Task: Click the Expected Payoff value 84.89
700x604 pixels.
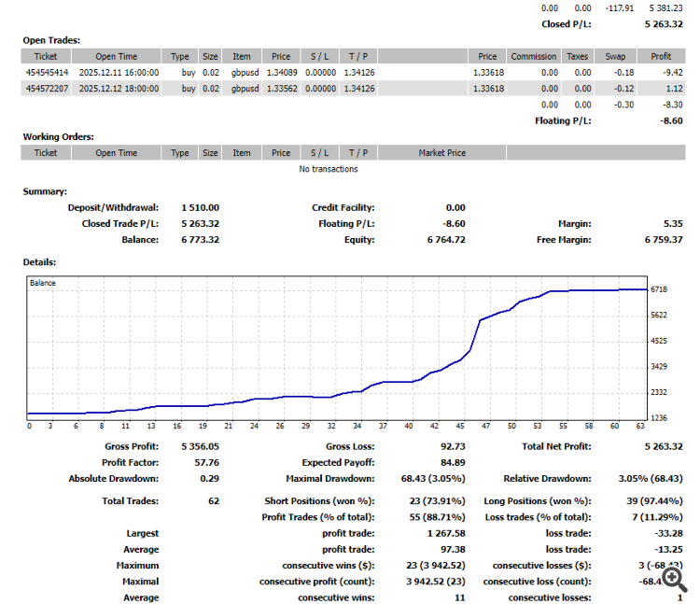Action: point(453,462)
